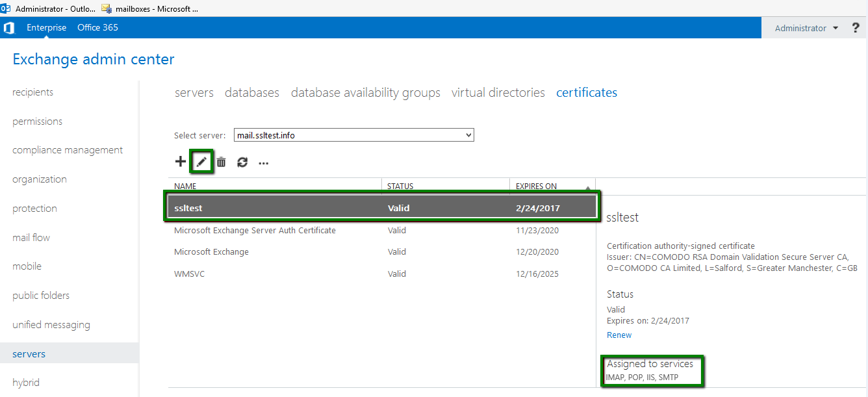Viewport: 868px width, 397px height.
Task: Select the WMSVC certificate row
Action: (x=381, y=274)
